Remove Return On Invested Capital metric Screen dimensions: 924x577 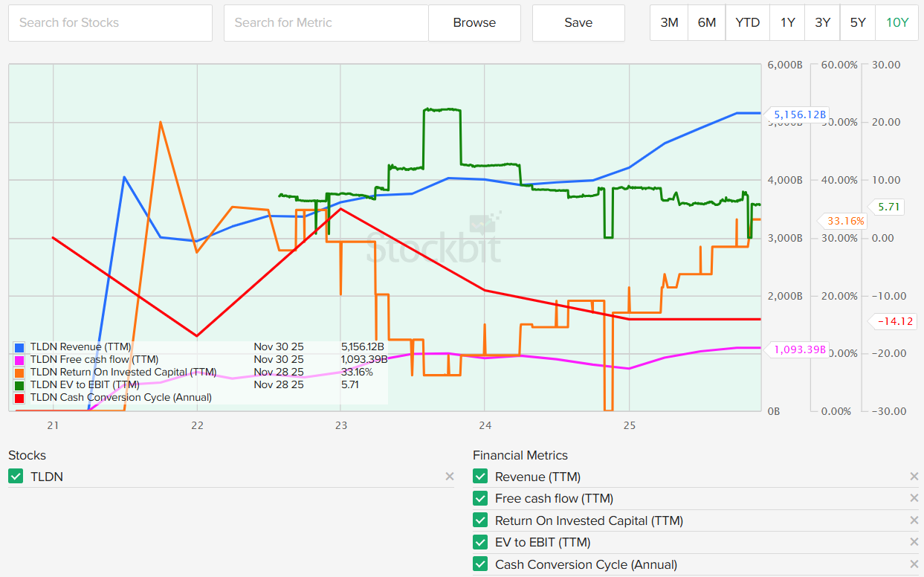914,520
